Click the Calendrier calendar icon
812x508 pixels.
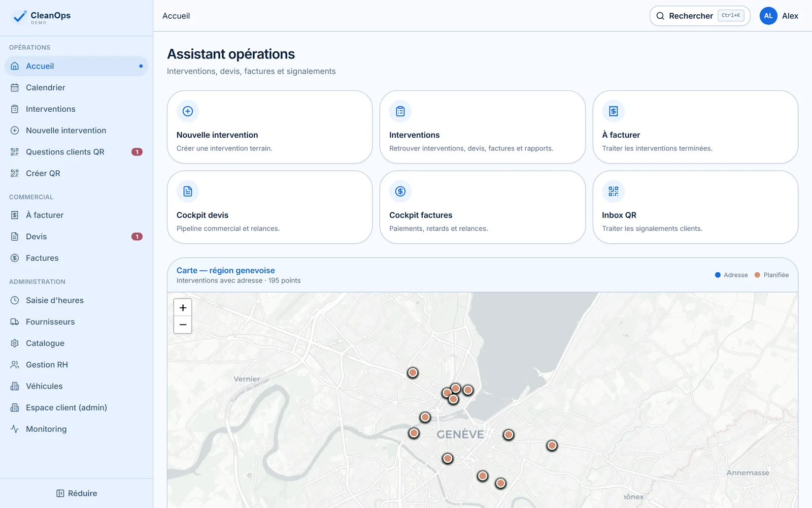(15, 87)
